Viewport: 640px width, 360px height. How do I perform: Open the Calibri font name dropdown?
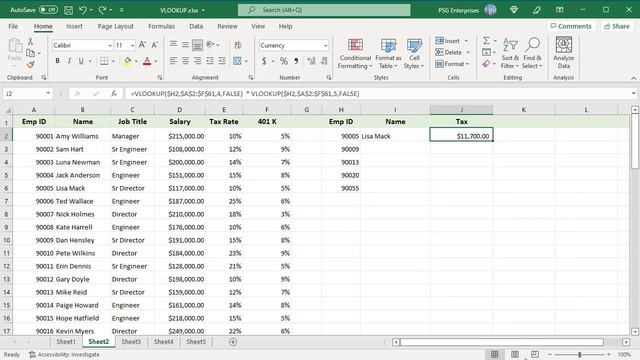(110, 45)
